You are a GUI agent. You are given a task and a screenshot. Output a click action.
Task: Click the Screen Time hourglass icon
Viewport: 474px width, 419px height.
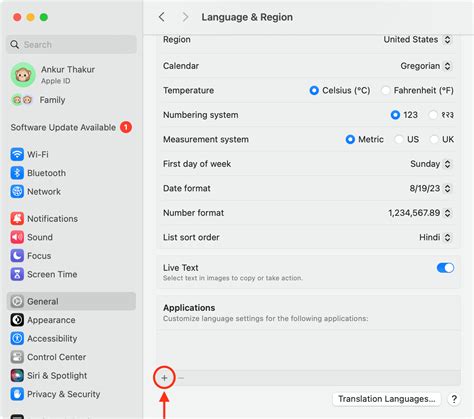pyautogui.click(x=17, y=274)
